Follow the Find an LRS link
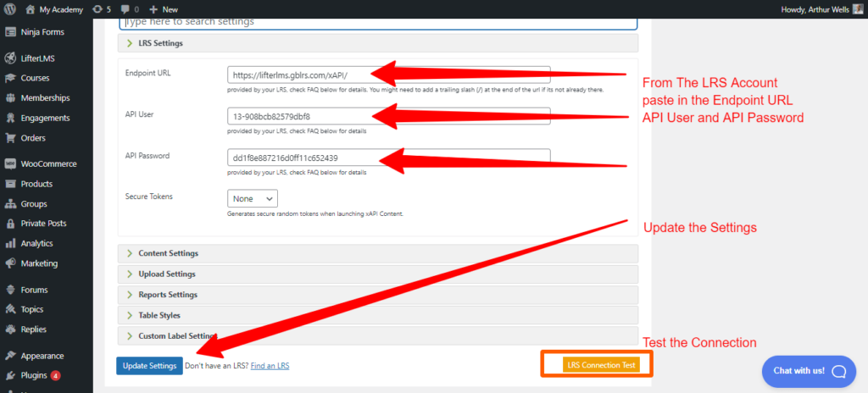The width and height of the screenshot is (868, 393). (270, 366)
